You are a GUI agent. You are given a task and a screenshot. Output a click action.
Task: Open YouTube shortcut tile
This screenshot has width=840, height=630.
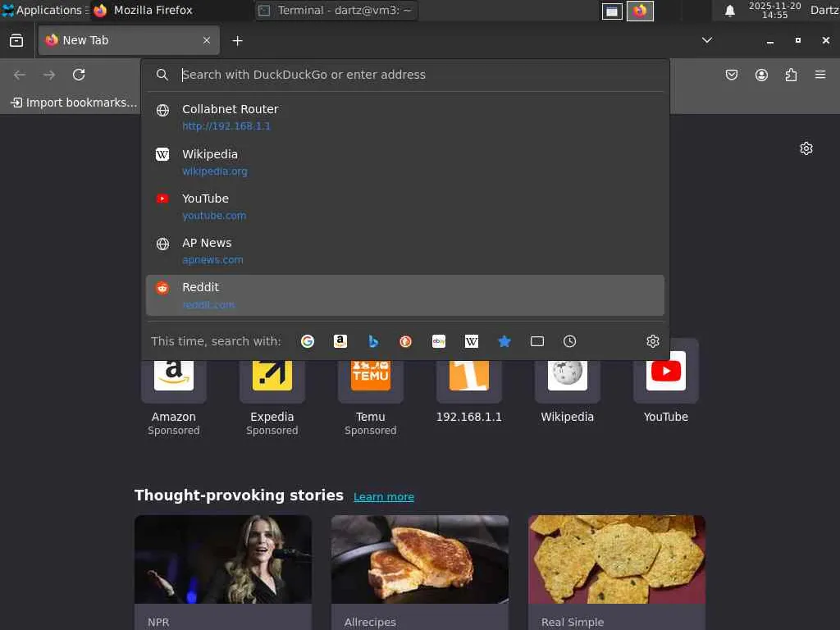(x=666, y=383)
